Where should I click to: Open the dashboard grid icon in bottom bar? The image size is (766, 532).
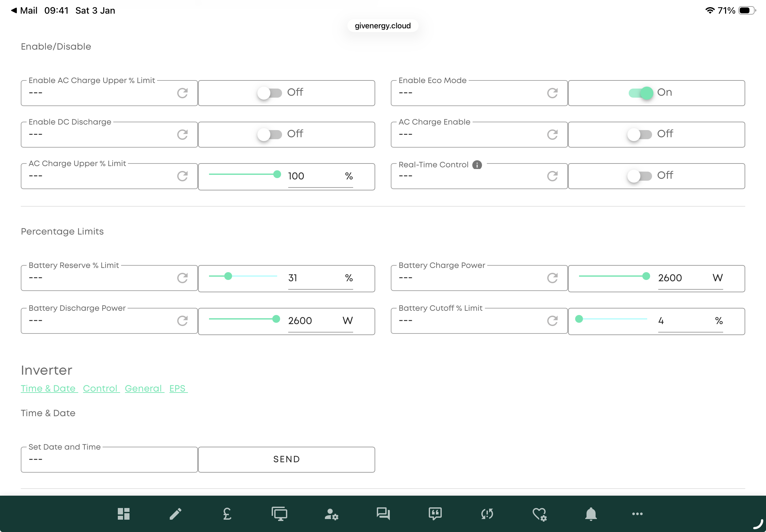[x=123, y=514]
